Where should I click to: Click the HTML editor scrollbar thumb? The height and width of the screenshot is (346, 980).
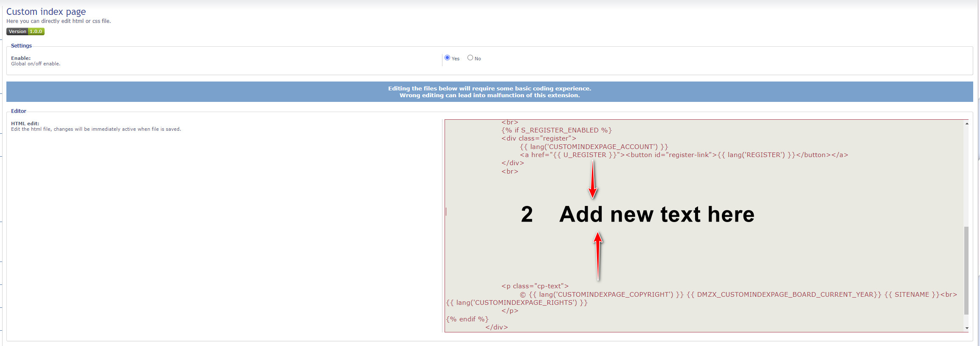966,270
